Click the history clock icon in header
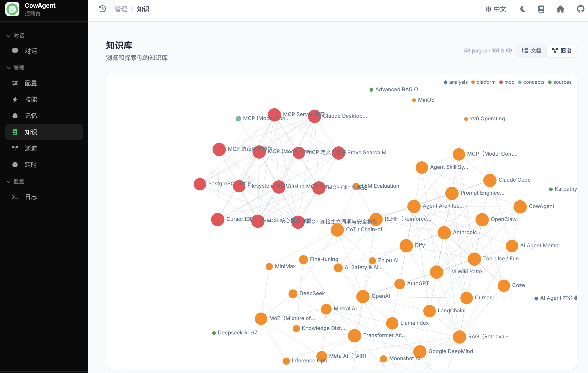 point(102,9)
